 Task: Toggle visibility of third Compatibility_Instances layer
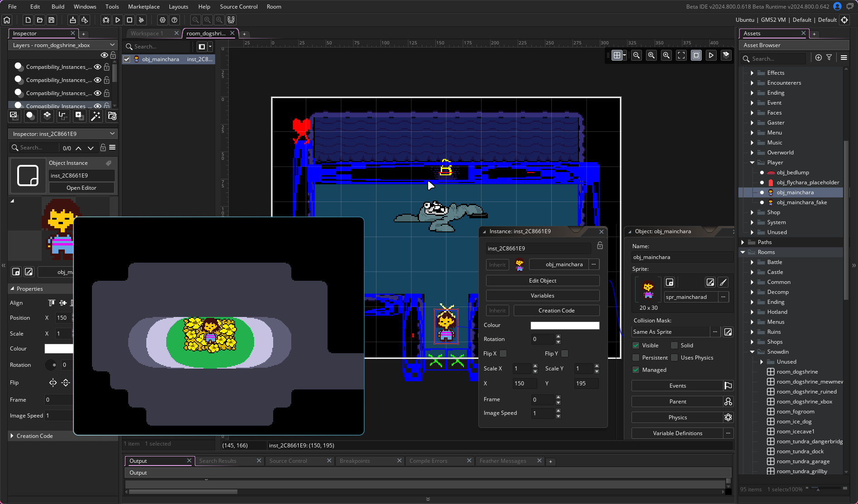tap(97, 93)
